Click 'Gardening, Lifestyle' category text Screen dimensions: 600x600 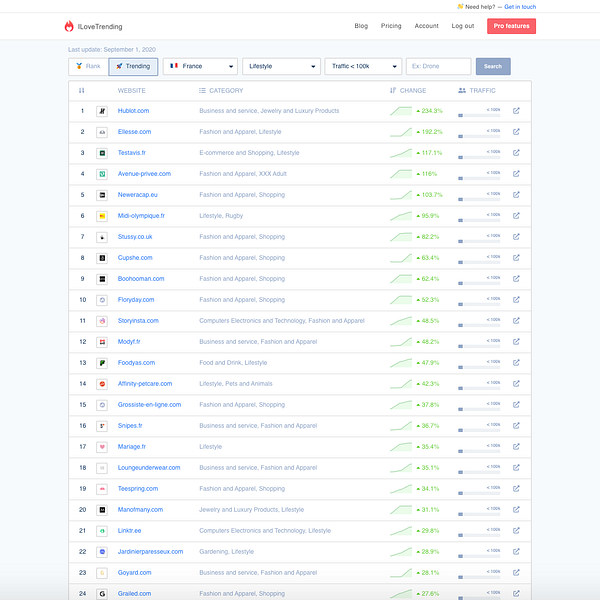[x=227, y=552]
